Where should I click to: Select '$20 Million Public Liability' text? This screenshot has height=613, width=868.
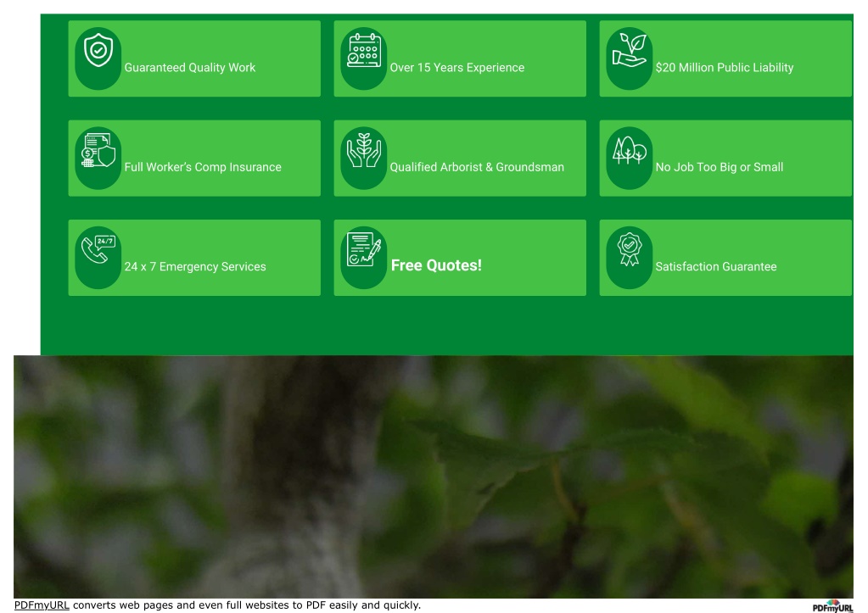(x=725, y=68)
